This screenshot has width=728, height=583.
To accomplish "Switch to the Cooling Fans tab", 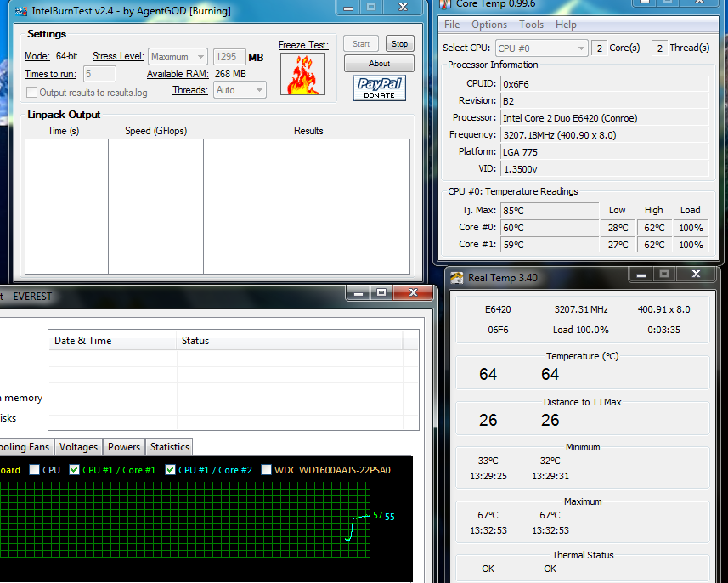I will (x=26, y=447).
